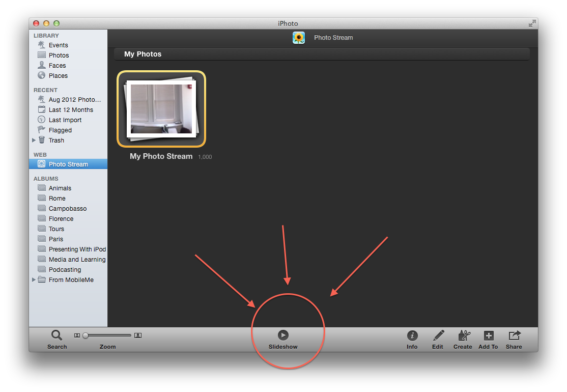
Task: Click the My Photo Stream title label
Action: click(161, 156)
